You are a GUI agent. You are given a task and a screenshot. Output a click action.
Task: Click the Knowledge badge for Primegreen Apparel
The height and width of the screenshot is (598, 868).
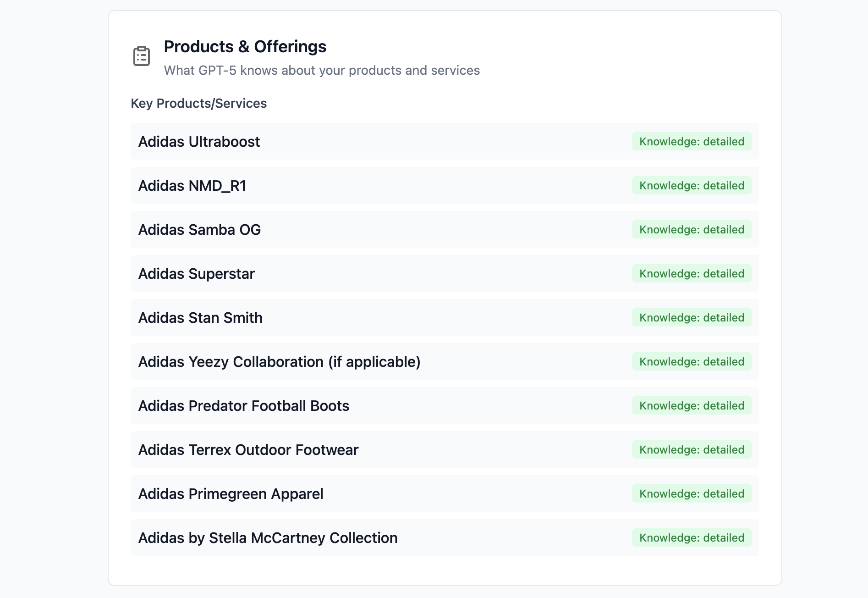(x=692, y=493)
